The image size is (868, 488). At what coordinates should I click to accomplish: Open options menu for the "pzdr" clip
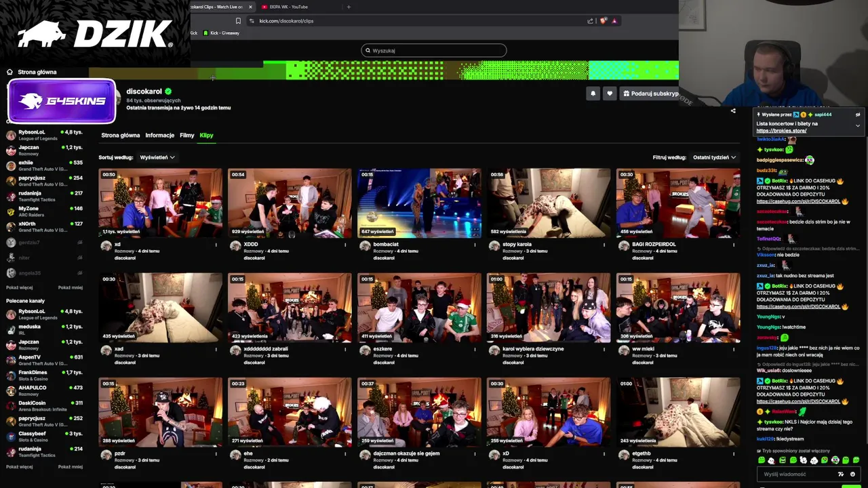point(216,453)
